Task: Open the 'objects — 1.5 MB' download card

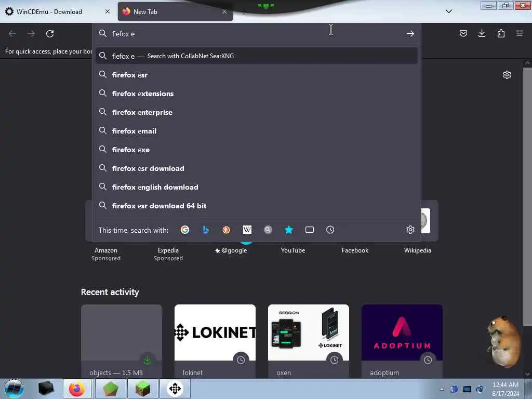Action: (x=122, y=341)
